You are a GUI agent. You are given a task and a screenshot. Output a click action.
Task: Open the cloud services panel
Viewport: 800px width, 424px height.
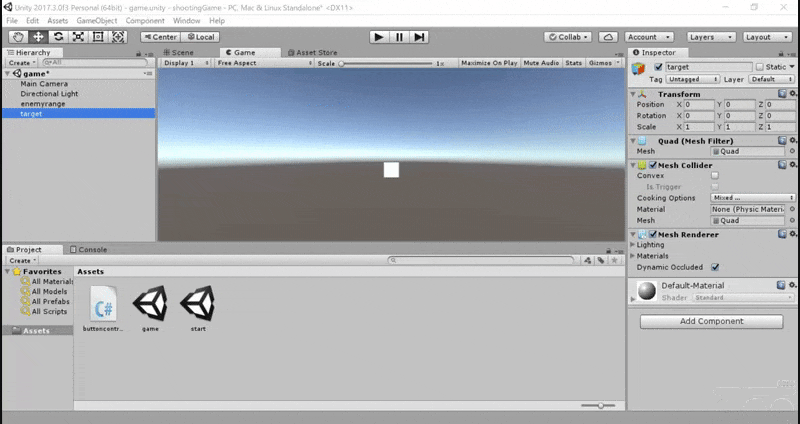click(608, 37)
